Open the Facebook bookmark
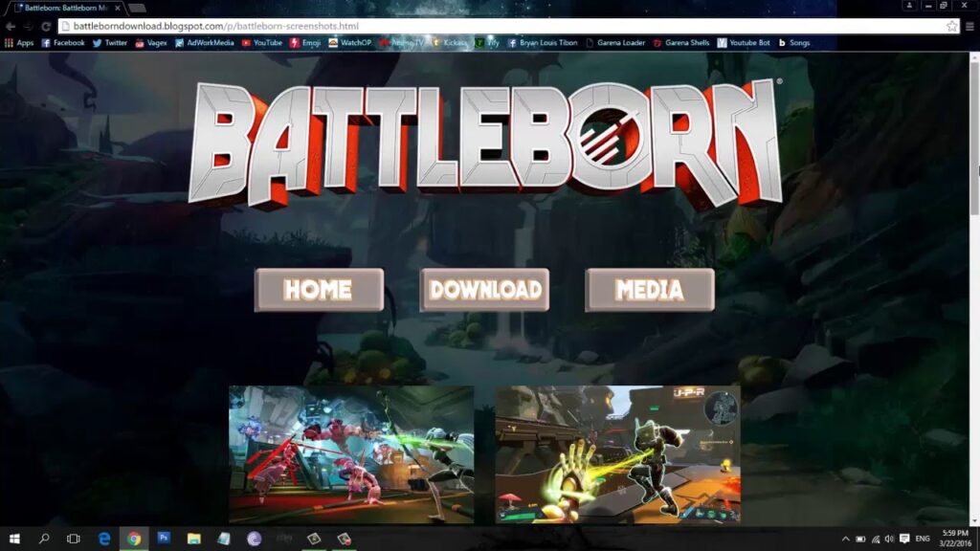 [63, 43]
